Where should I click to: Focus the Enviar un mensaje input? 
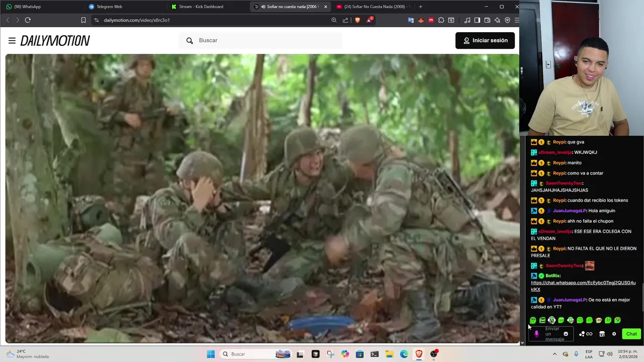552,334
